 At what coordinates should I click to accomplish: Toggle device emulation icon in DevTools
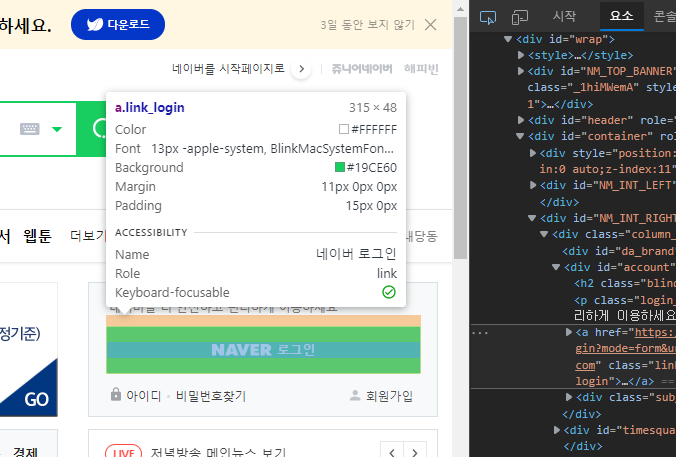pyautogui.click(x=520, y=18)
